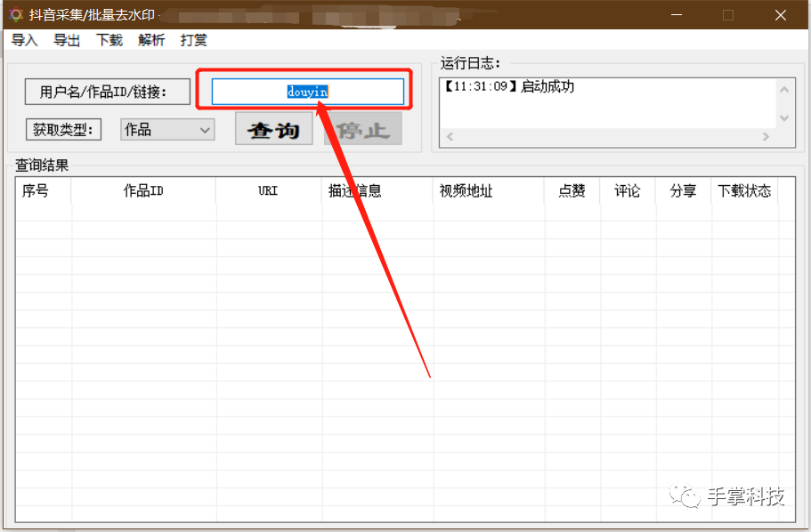
Task: Minimize the 抖音采集 window
Action: click(677, 15)
